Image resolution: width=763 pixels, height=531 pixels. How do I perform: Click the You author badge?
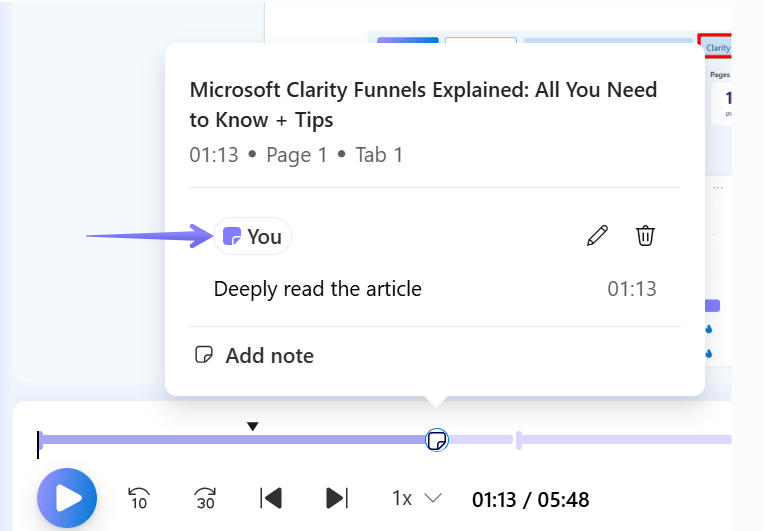(253, 236)
